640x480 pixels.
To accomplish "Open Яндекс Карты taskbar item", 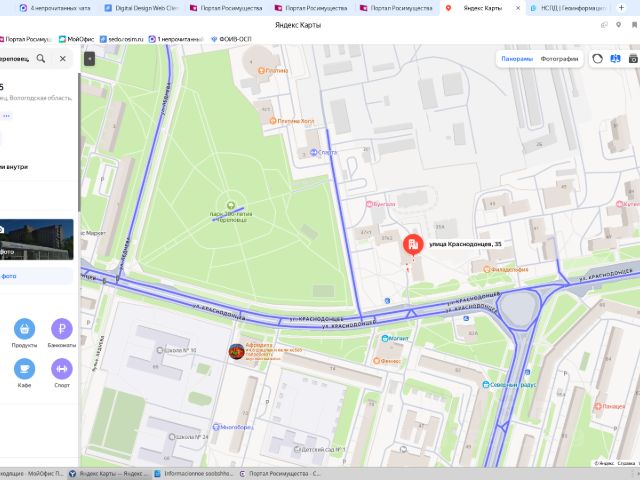I will [x=109, y=473].
